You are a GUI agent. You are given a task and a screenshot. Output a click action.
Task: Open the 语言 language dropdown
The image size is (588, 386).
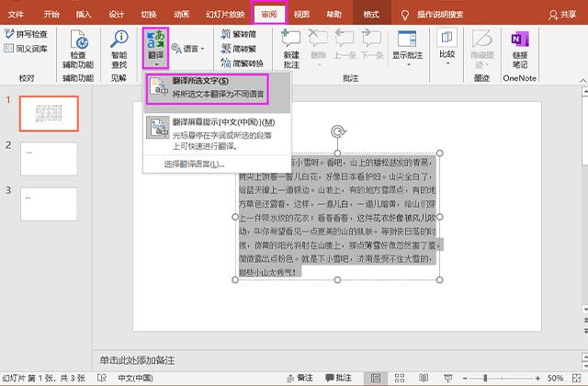coord(187,49)
